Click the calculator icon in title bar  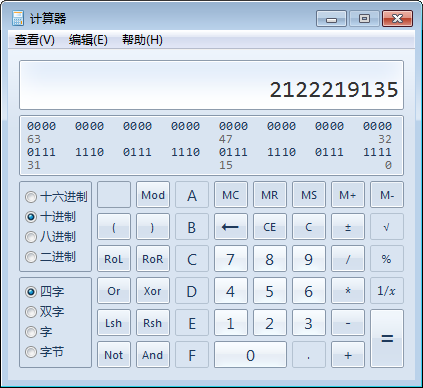point(18,18)
